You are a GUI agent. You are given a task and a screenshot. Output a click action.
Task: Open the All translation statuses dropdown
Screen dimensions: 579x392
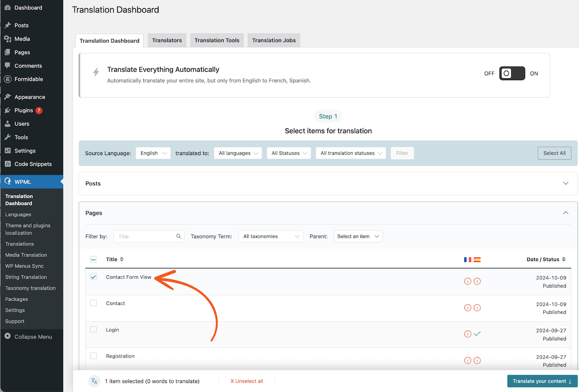[351, 153]
